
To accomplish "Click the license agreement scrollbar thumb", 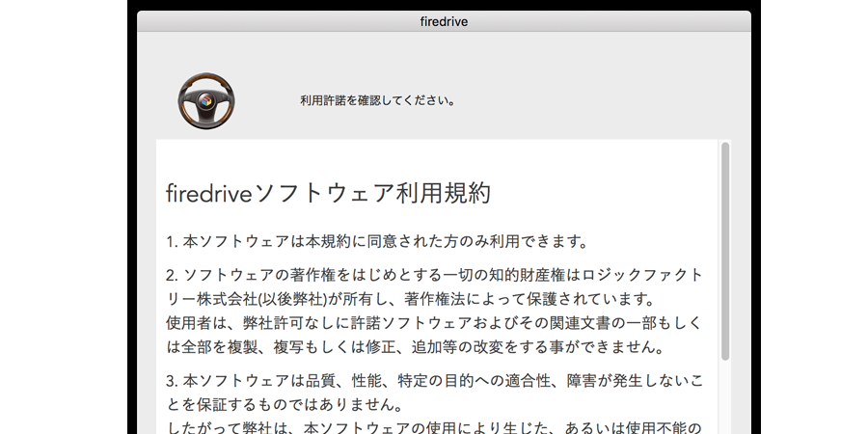I will pyautogui.click(x=725, y=252).
